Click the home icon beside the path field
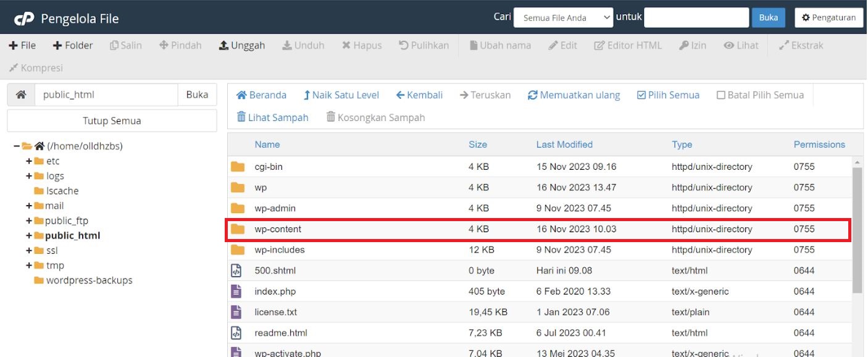868x357 pixels. (x=20, y=94)
